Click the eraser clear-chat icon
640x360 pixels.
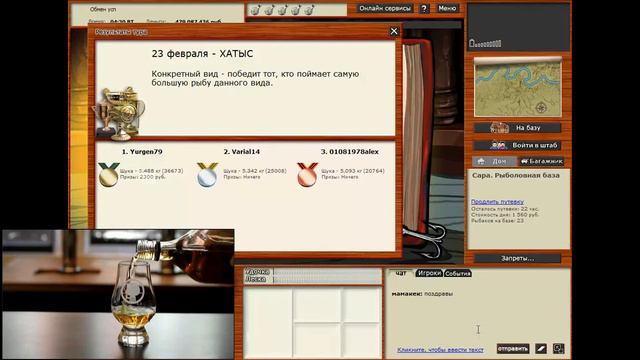(541, 349)
